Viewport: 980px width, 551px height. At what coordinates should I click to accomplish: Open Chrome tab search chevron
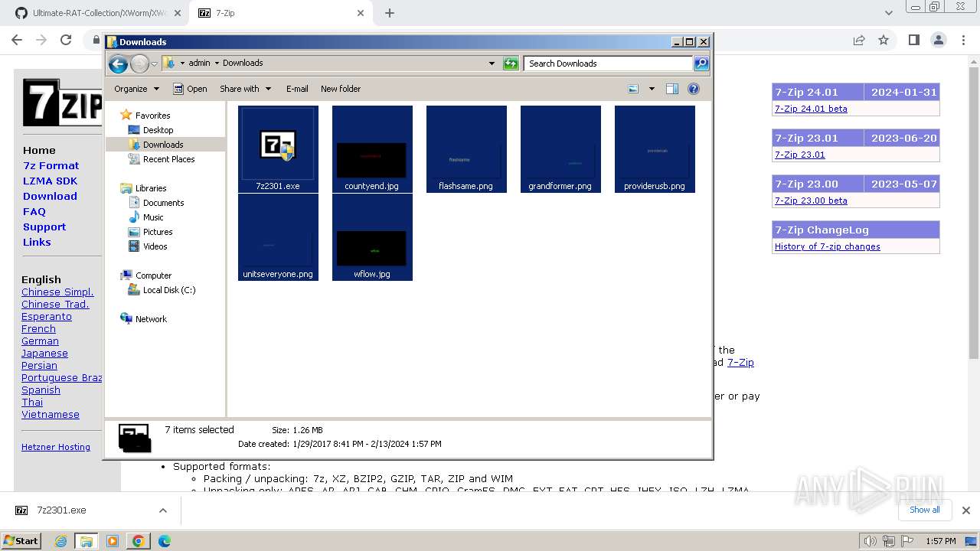(x=888, y=13)
